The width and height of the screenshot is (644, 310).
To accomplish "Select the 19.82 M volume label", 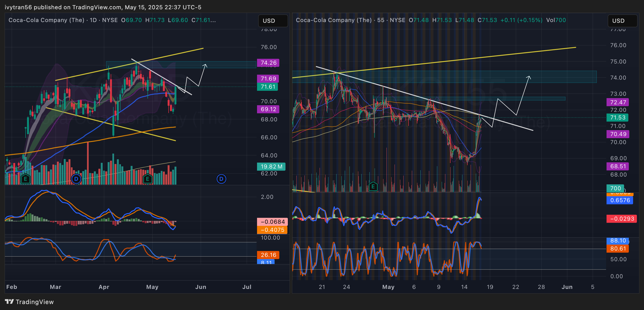I will click(x=271, y=167).
